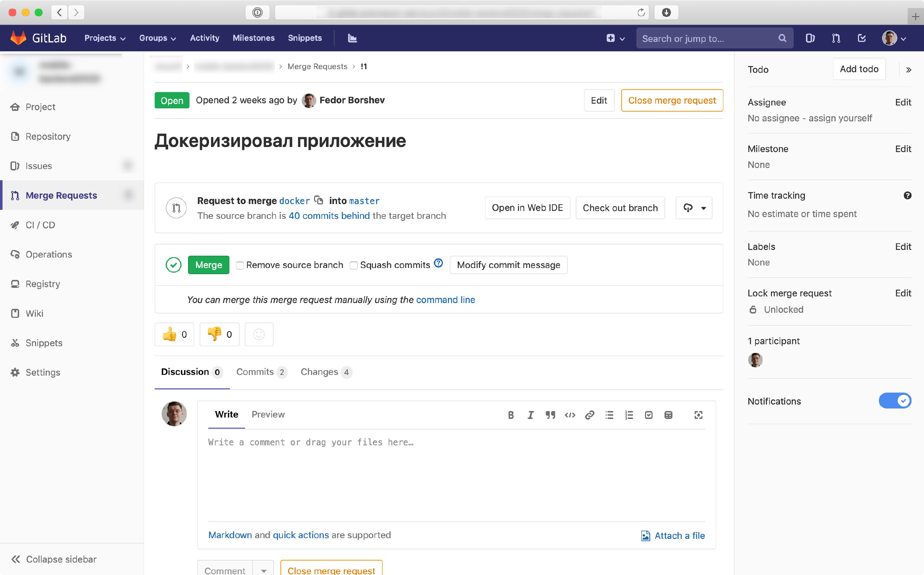Viewport: 924px width, 575px height.
Task: Switch to the Commits tab
Action: click(x=261, y=372)
